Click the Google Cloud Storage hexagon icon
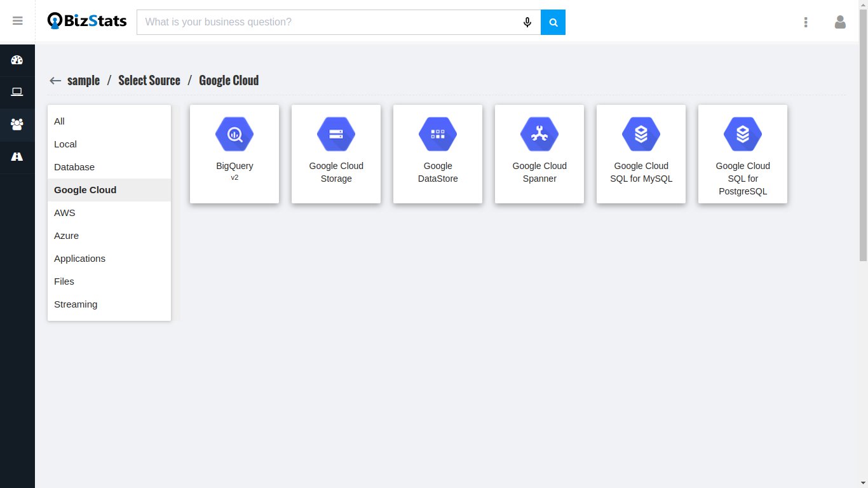This screenshot has width=868, height=488. tap(336, 134)
